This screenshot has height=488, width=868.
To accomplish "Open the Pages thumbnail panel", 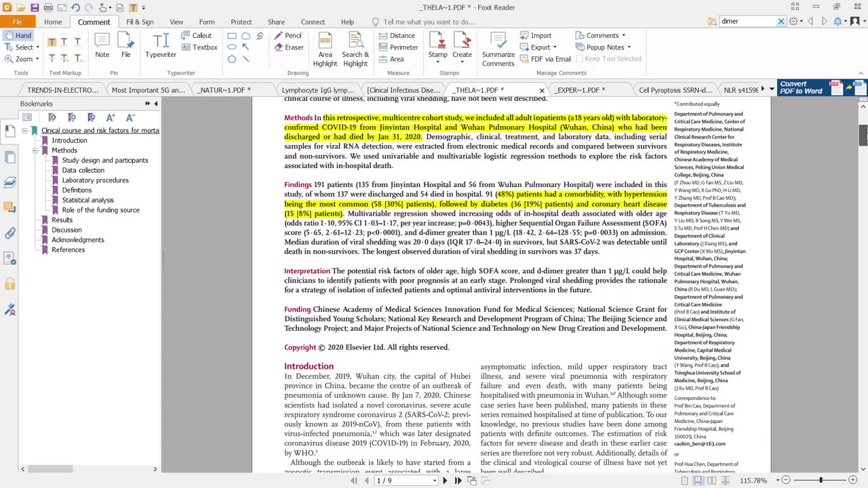I will (9, 157).
